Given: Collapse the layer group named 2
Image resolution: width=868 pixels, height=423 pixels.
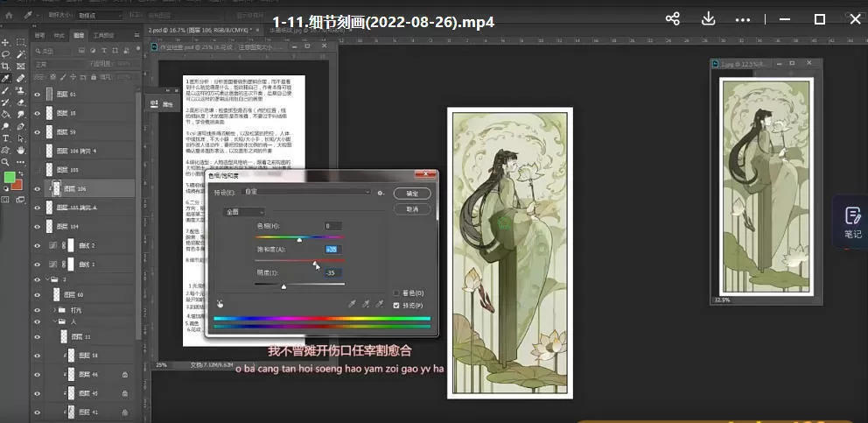Looking at the screenshot, I should (47, 279).
